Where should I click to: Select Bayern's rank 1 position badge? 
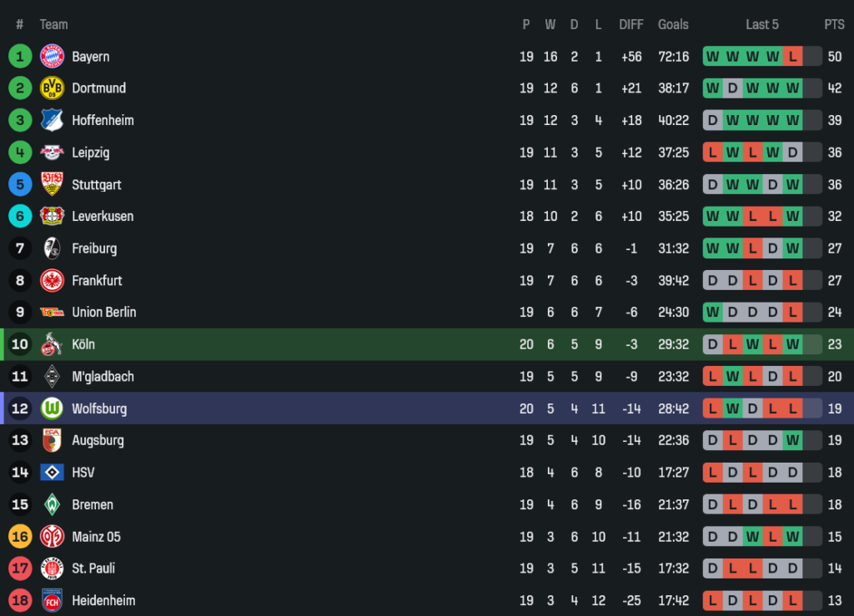click(20, 57)
